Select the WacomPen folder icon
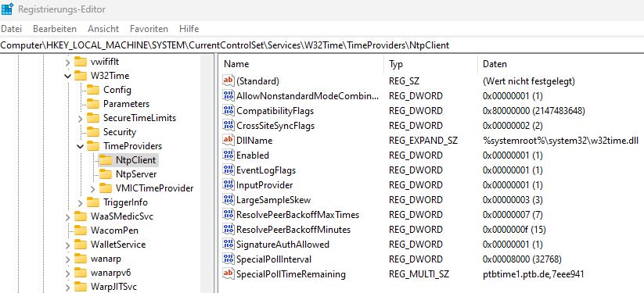644x293 pixels. [81, 230]
